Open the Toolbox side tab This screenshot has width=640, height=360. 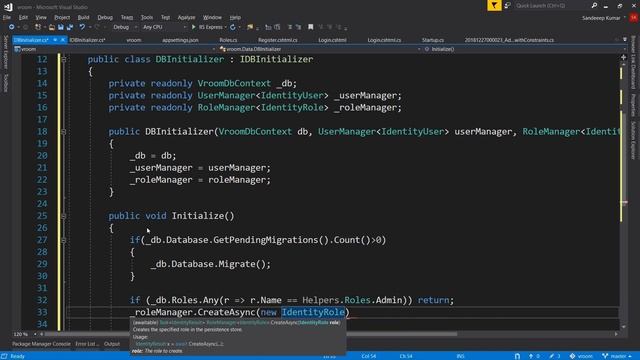pyautogui.click(x=5, y=83)
